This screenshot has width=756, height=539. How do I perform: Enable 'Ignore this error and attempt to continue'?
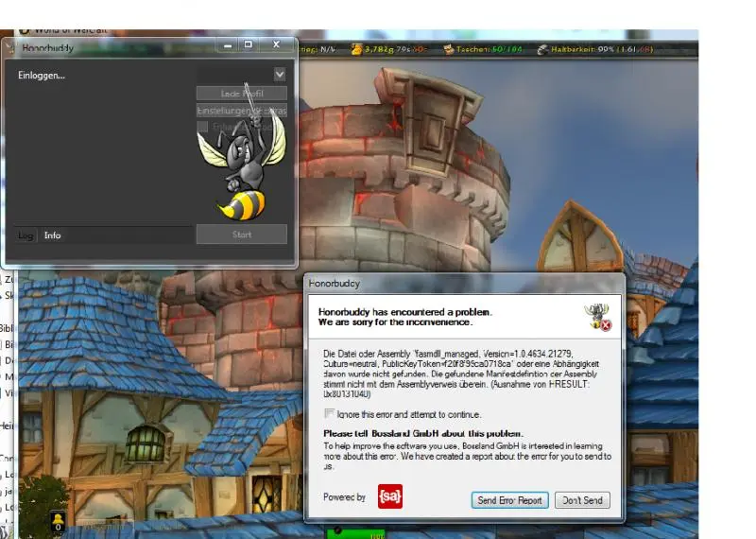[x=329, y=413]
